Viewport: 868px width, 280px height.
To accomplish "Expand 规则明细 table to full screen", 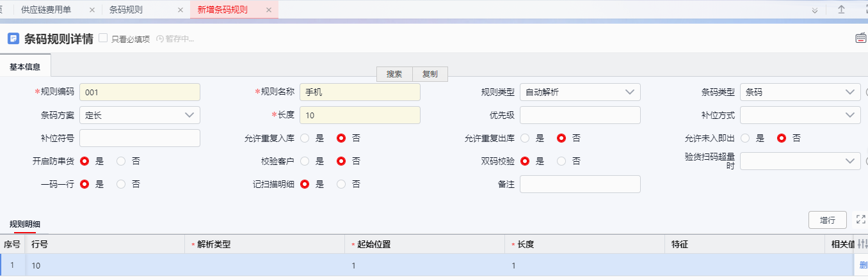I will point(861,219).
